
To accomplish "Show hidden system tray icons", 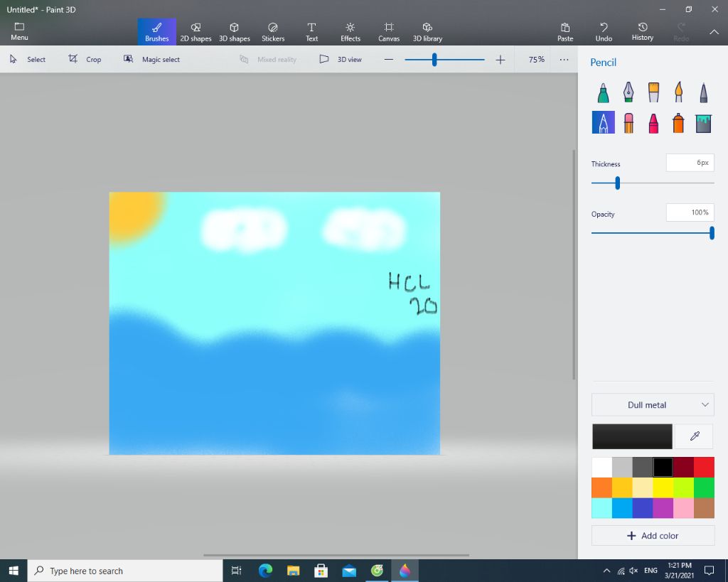I will [x=606, y=571].
